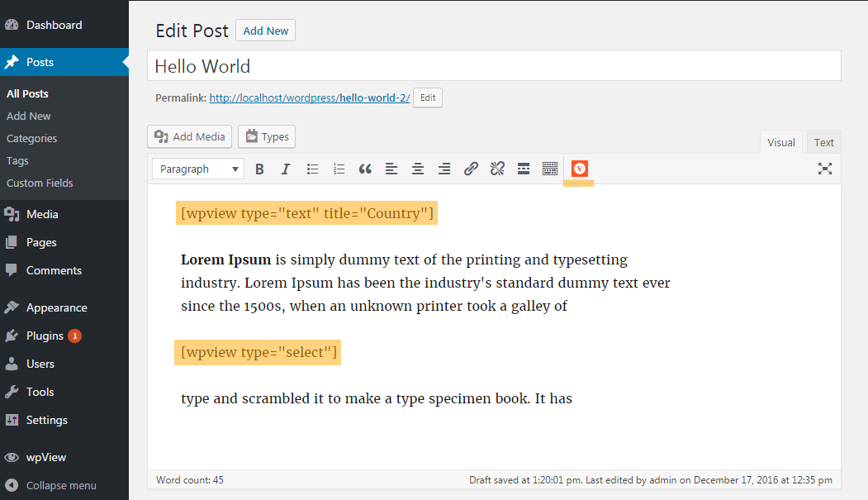This screenshot has height=500, width=868.
Task: Open Plugins menu with update badge
Action: (64, 336)
